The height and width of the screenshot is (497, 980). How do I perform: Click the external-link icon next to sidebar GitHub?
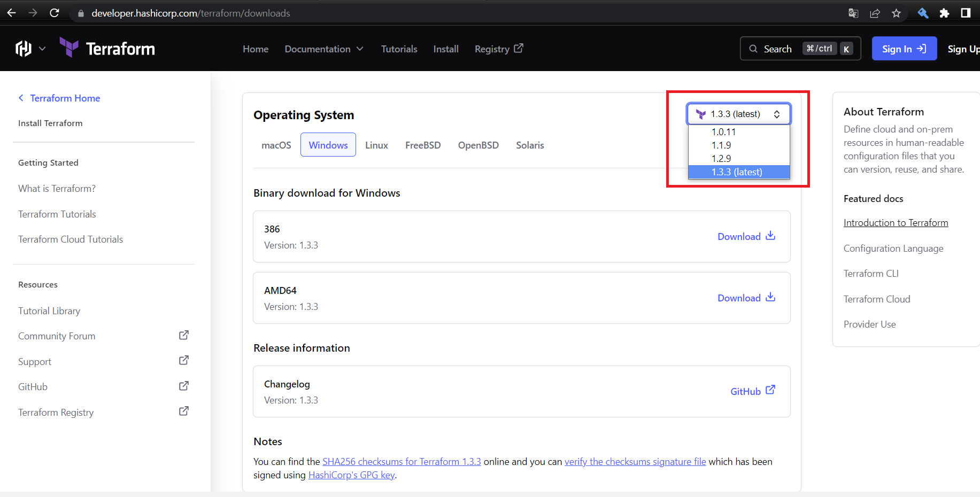[183, 386]
